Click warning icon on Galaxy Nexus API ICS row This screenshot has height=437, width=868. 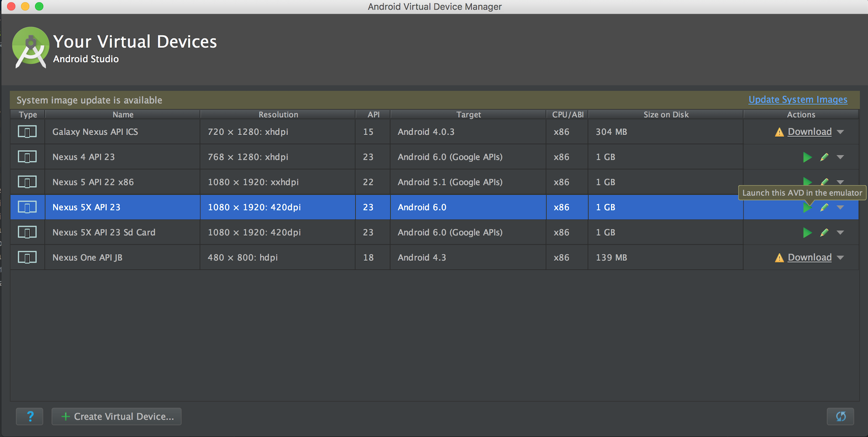tap(779, 132)
